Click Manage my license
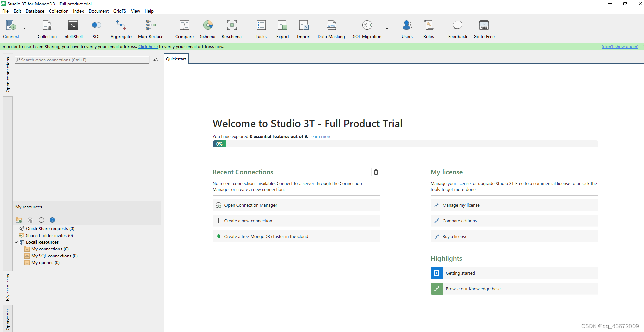Screen dimensions: 644x332 (514, 205)
